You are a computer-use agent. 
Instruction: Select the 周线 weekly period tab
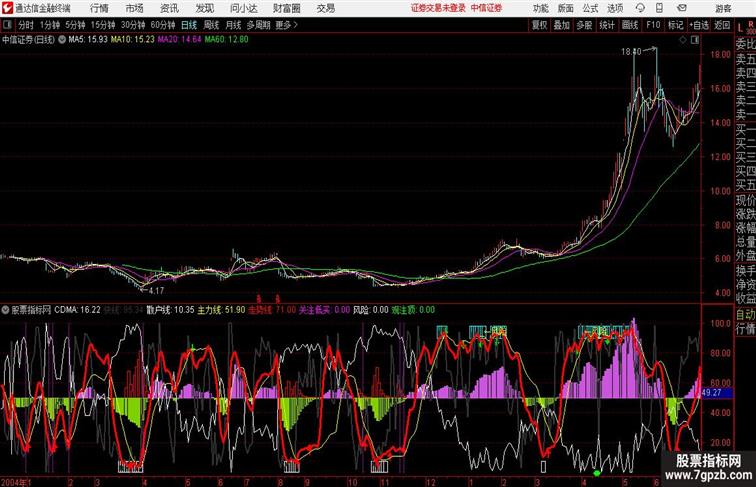(211, 25)
